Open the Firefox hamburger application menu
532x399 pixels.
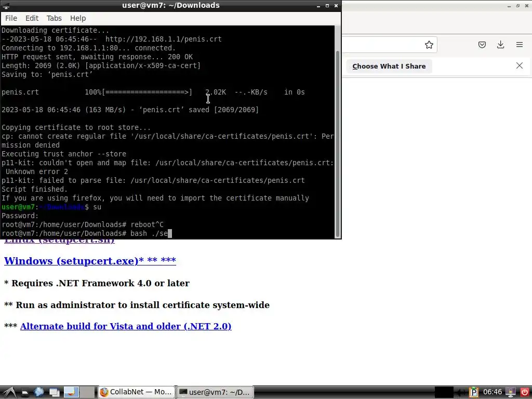point(520,45)
